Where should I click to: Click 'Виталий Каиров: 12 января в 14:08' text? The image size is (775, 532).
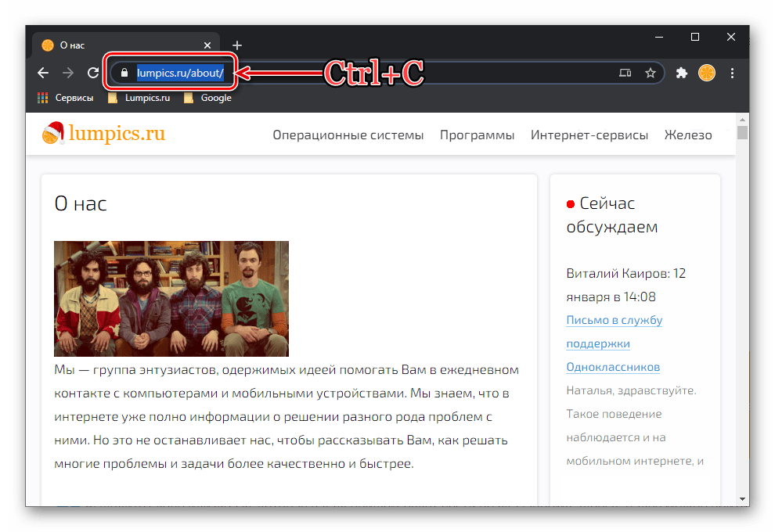626,285
